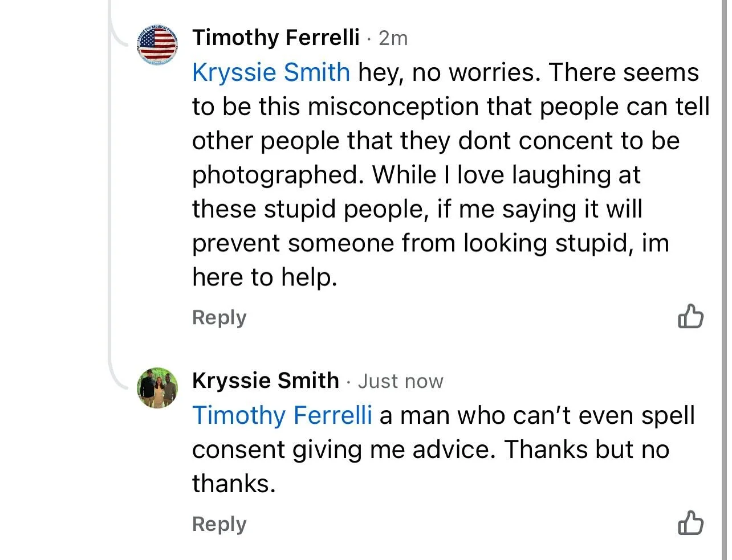Click Reply under Kryssie Smith's comment
732x560 pixels.
pyautogui.click(x=219, y=524)
